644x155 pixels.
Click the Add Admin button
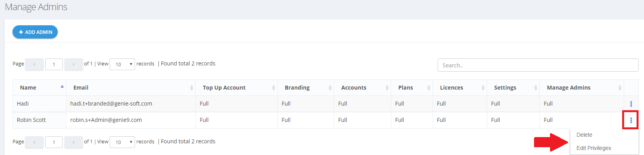[x=35, y=32]
